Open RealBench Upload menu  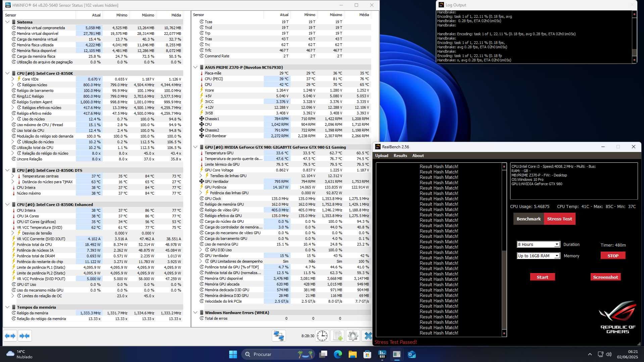382,156
